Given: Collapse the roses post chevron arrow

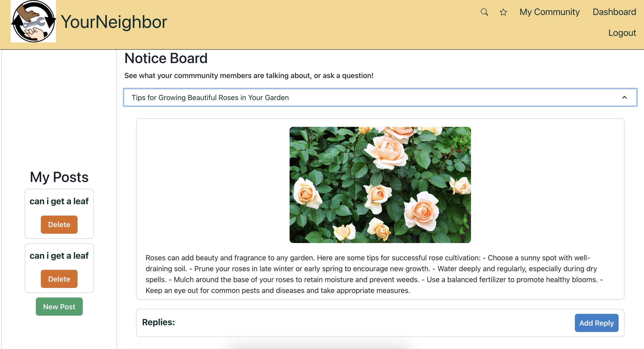Looking at the screenshot, I should (x=624, y=97).
